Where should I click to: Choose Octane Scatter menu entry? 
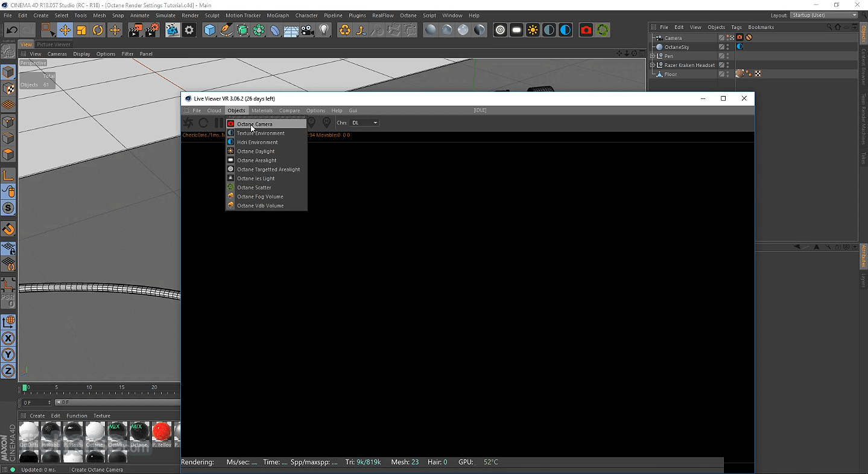[266, 187]
